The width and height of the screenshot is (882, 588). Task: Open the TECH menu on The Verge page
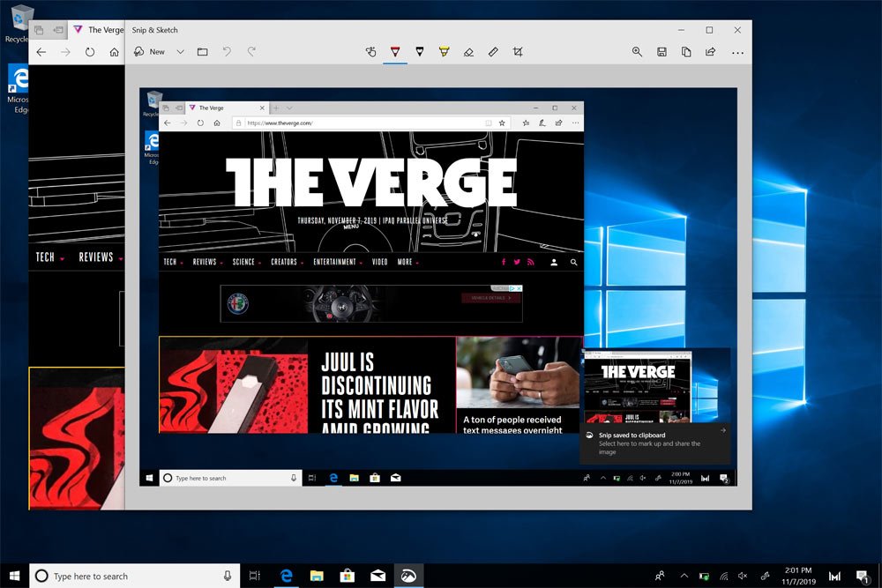pyautogui.click(x=49, y=257)
